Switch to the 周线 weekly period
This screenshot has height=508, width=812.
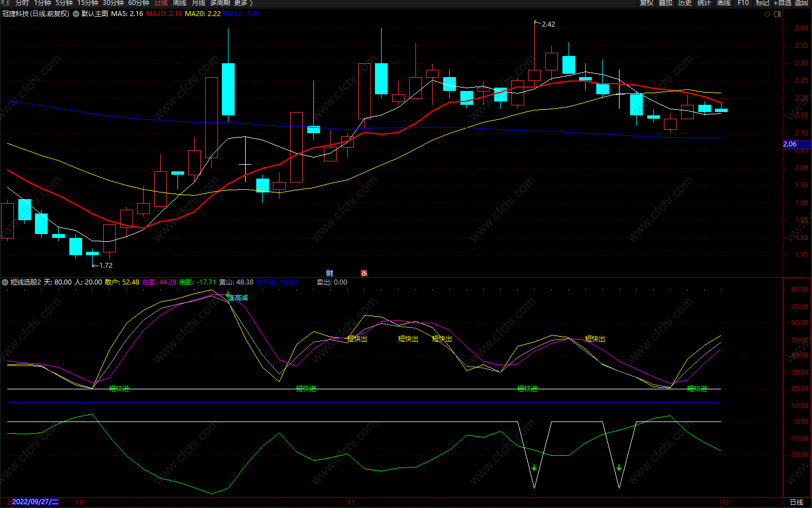pyautogui.click(x=180, y=3)
